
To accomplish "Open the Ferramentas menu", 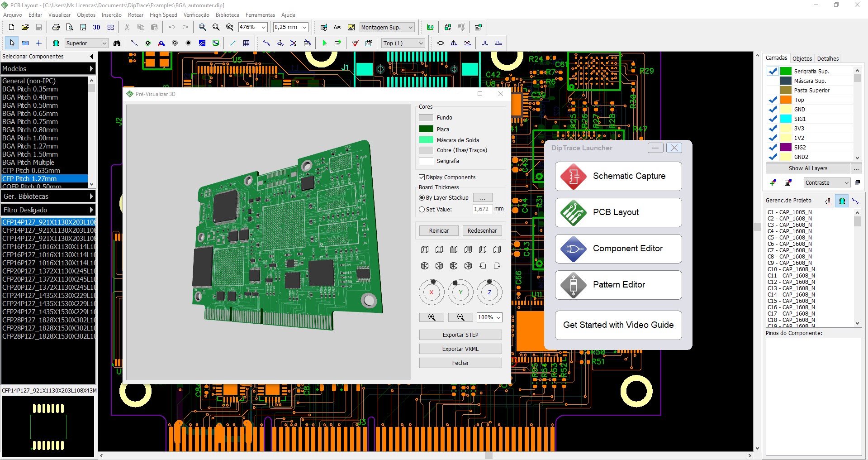I will tap(260, 15).
